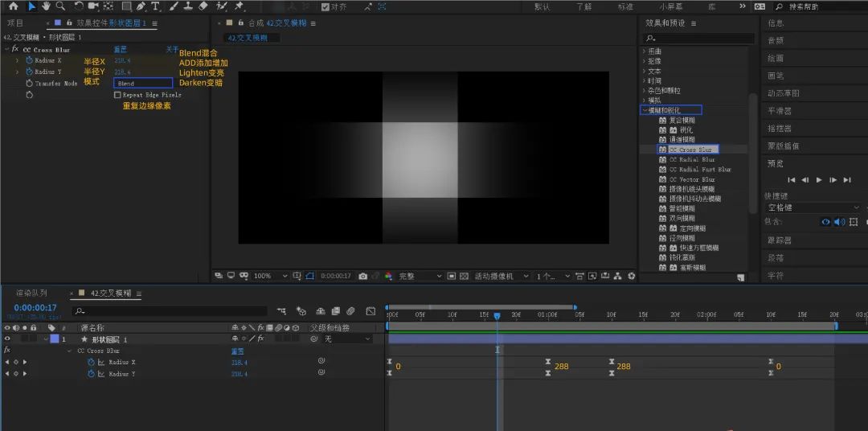The width and height of the screenshot is (868, 431).
Task: Select the Roto Brush tool
Action: 222,6
